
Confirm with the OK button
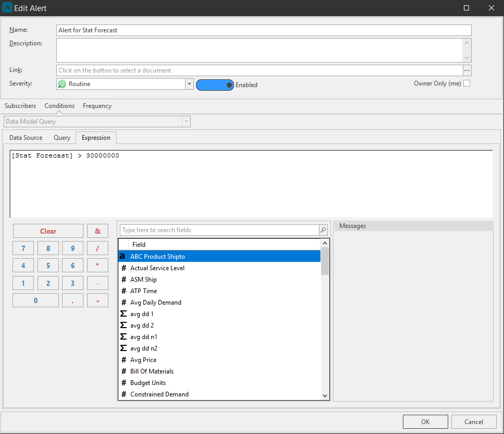[x=425, y=422]
